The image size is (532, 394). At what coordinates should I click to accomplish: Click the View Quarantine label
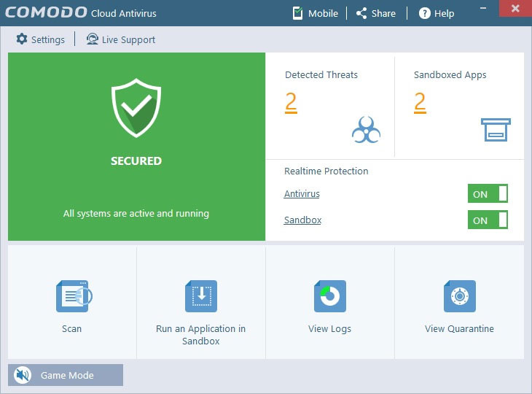click(x=459, y=329)
